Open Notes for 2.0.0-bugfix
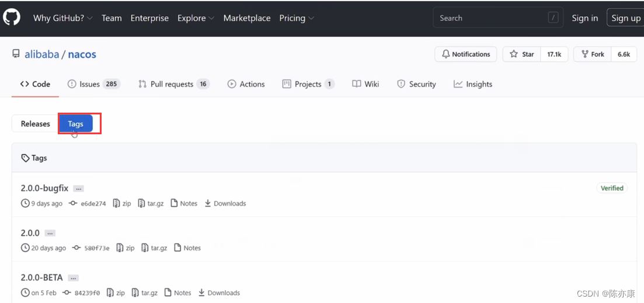 pos(183,203)
